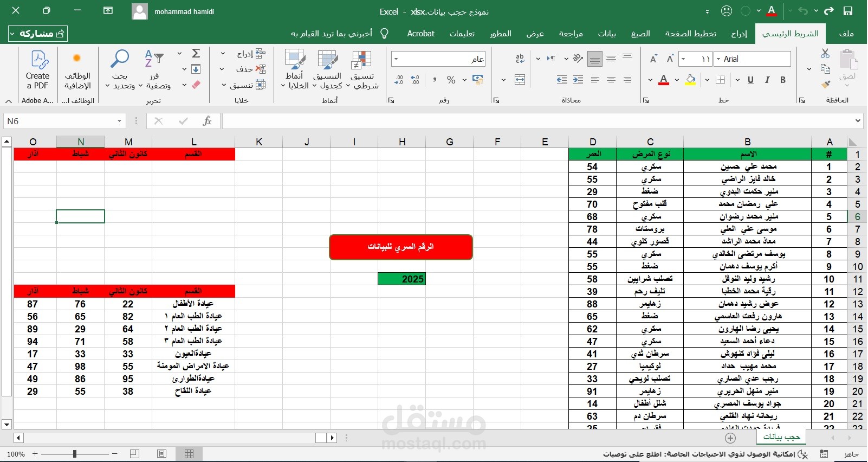Open the number format عام dropdown
Screen dimensions: 868x462
pos(396,59)
